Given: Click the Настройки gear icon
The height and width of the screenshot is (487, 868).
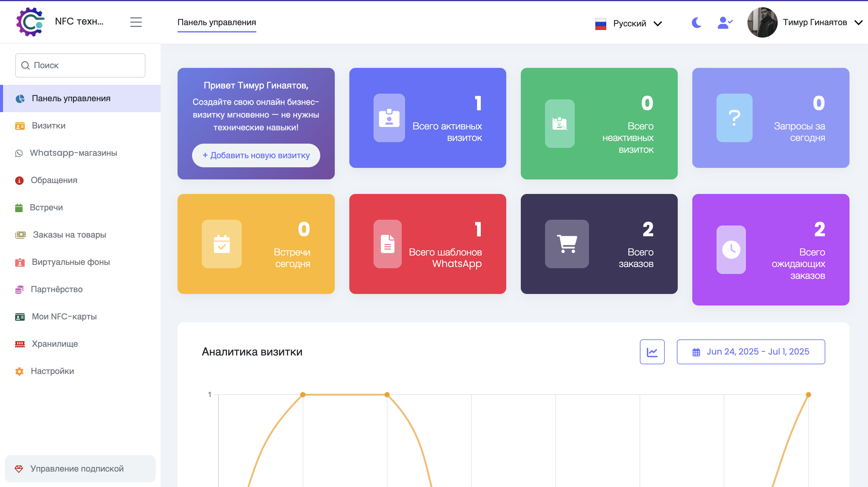Looking at the screenshot, I should (x=19, y=372).
